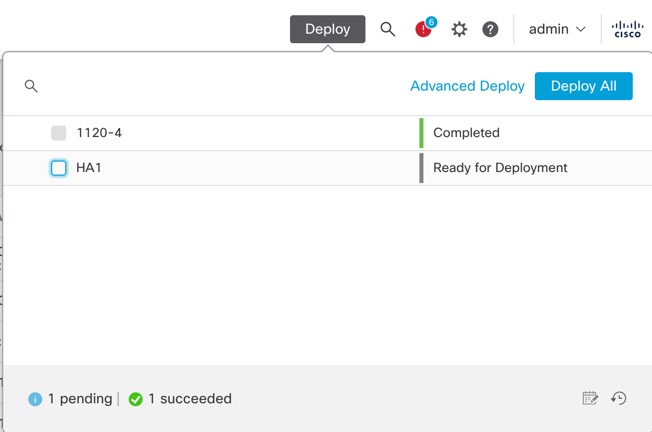This screenshot has height=432, width=652.
Task: Click the search icon in deploy panel
Action: [x=31, y=86]
